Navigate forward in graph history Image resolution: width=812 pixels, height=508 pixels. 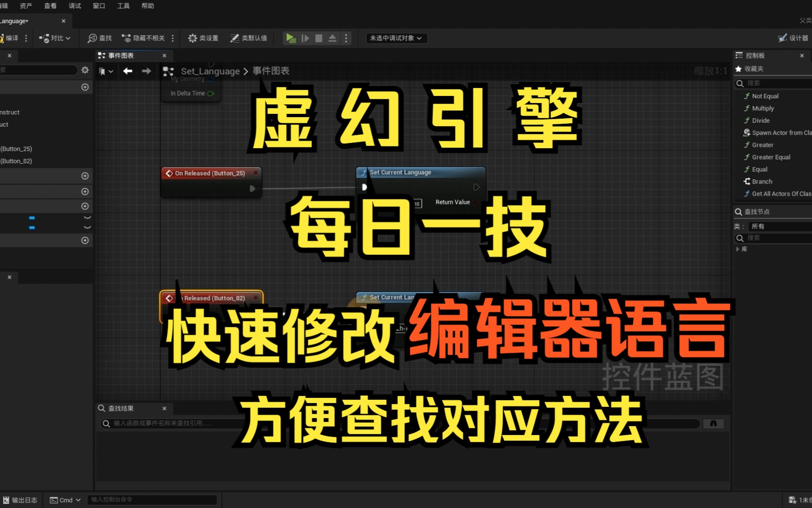pyautogui.click(x=146, y=71)
